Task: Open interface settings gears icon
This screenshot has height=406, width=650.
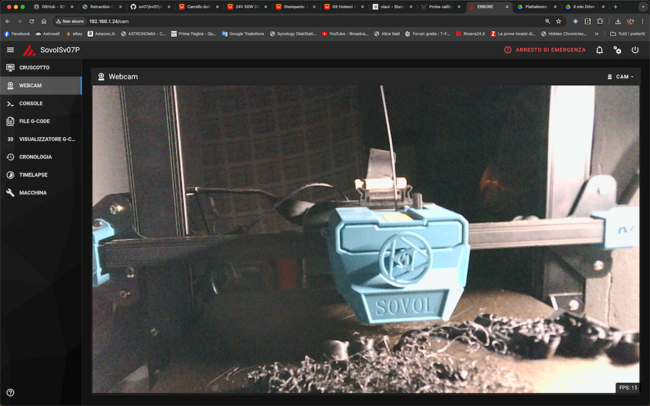Action: coord(617,50)
